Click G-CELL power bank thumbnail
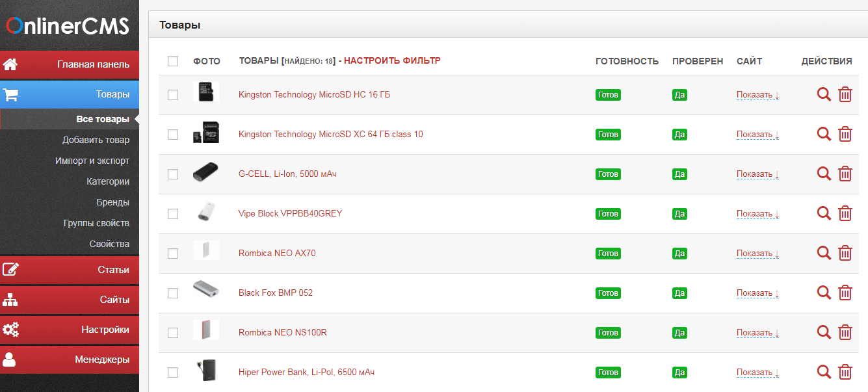The image size is (868, 392). [x=205, y=173]
